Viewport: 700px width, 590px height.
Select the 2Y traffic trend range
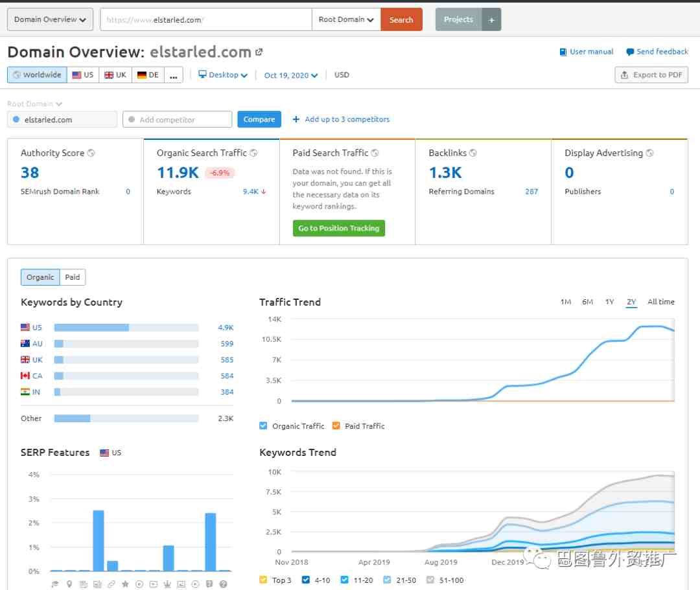631,301
